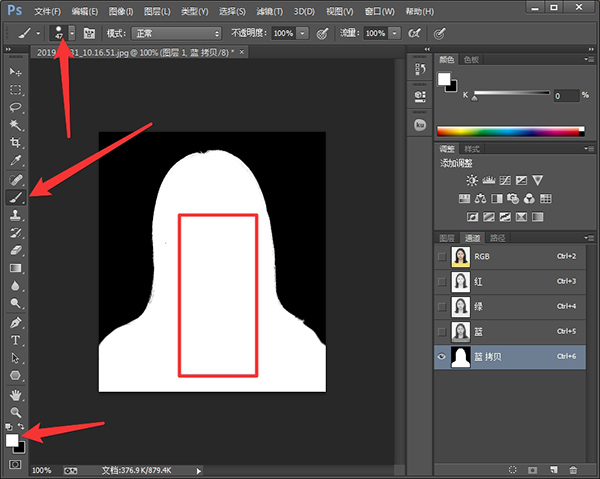Viewport: 600px width, 479px height.
Task: Toggle visibility of the 绿 channel
Action: coord(443,306)
